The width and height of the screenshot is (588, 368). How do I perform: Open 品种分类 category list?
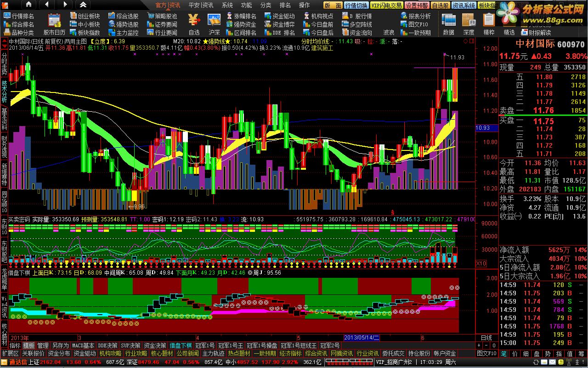point(19,33)
